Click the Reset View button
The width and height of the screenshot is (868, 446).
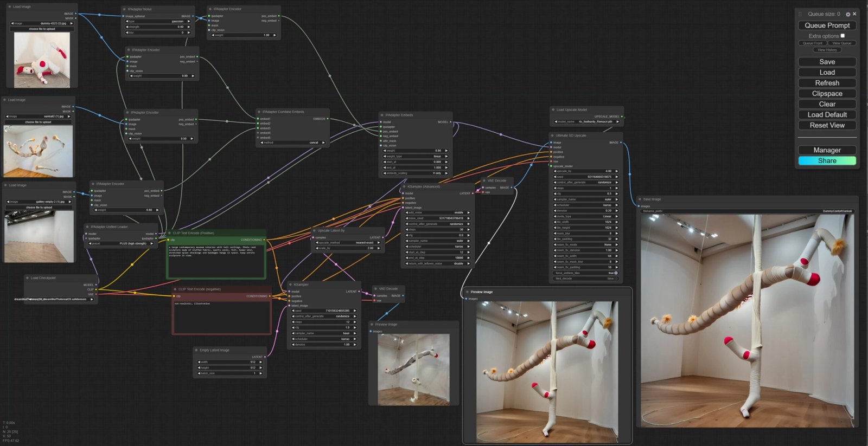click(827, 125)
